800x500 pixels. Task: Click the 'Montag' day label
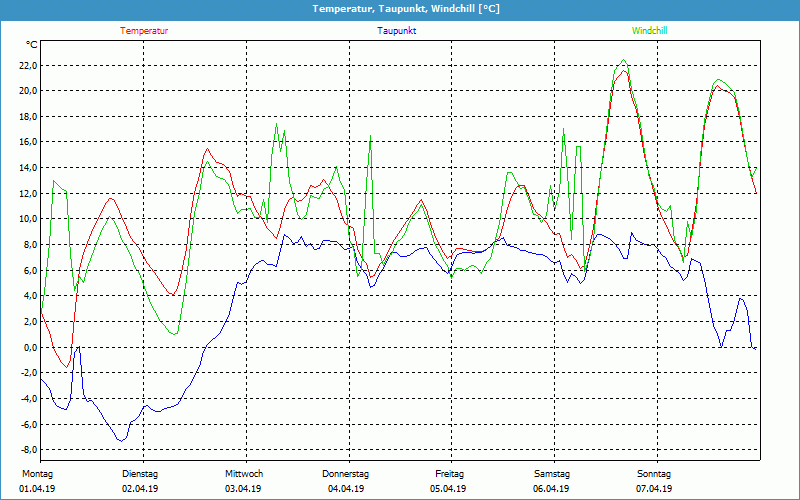(x=37, y=474)
